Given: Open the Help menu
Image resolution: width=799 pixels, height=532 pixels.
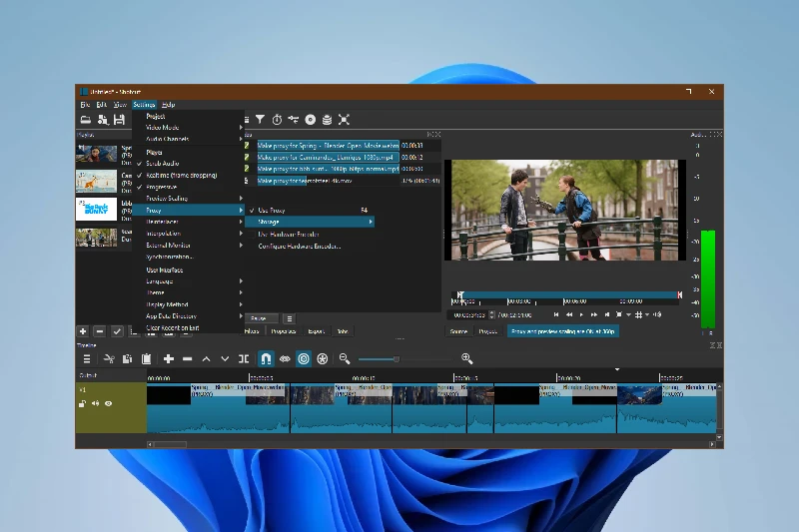Looking at the screenshot, I should pos(168,105).
